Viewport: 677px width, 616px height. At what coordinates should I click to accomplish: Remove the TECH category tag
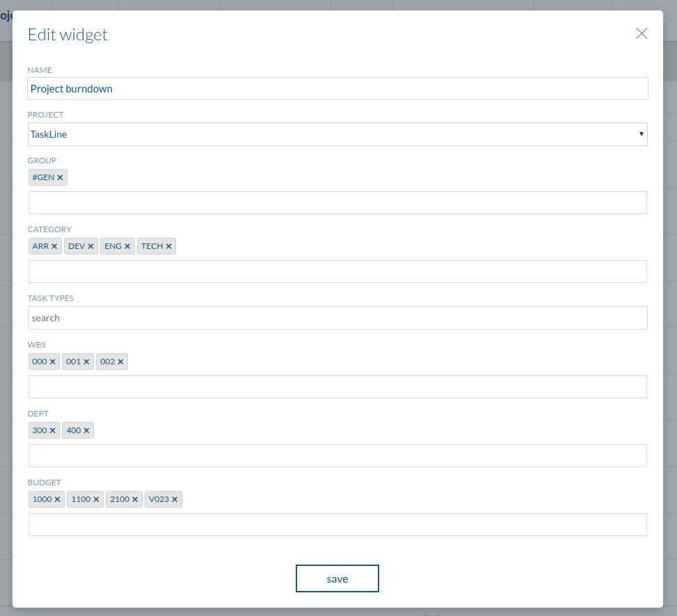[168, 247]
